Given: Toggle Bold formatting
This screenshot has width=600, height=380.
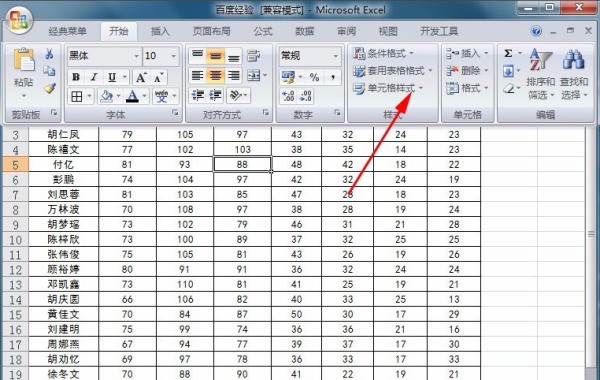Looking at the screenshot, I should click(x=76, y=77).
